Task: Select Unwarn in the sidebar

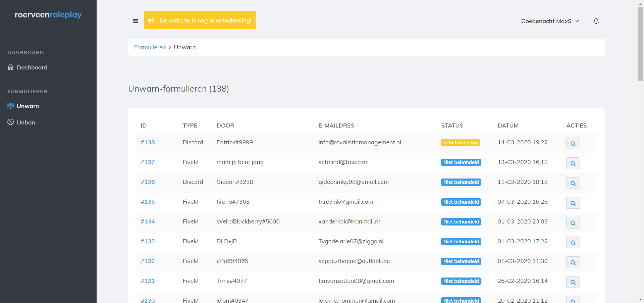Action: click(28, 106)
